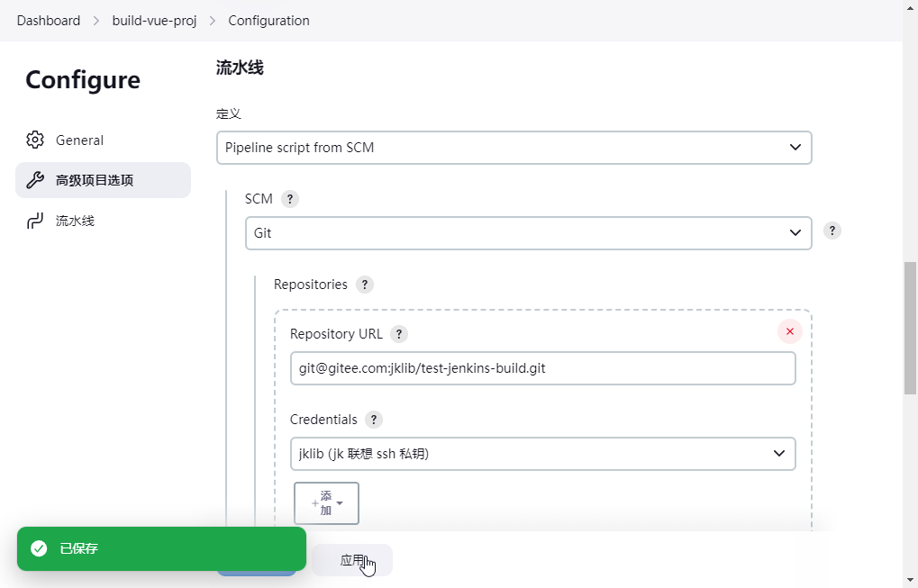Viewport: 918px width, 588px height.
Task: Show help for Repository URL
Action: pyautogui.click(x=399, y=334)
